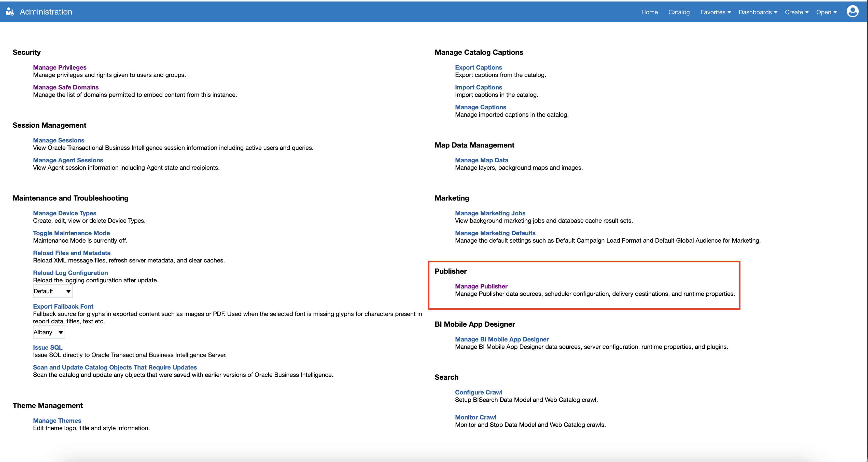Select Catalog top navigation item
The width and height of the screenshot is (868, 462).
679,11
